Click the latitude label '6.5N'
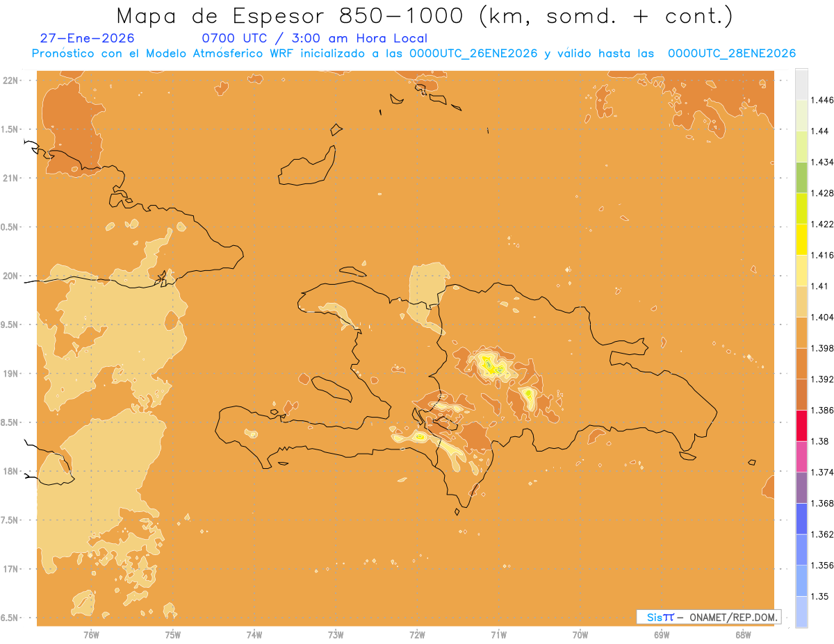The height and width of the screenshot is (644, 834). pos(9,618)
